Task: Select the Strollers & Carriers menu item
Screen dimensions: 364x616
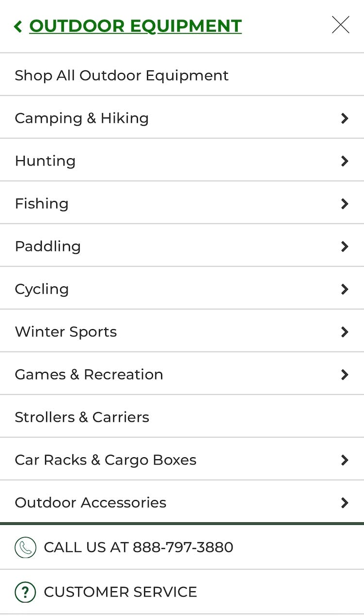Action: (x=82, y=417)
